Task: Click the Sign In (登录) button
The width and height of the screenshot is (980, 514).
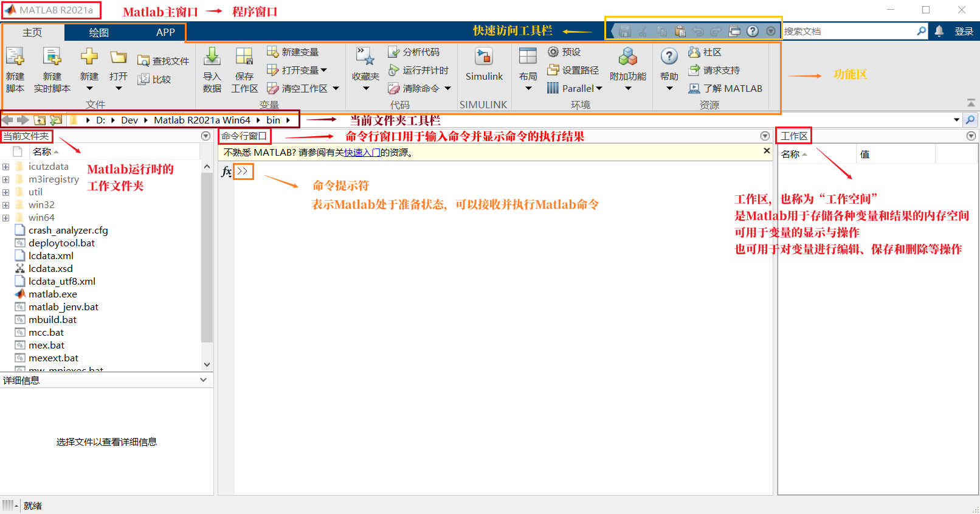Action: point(964,31)
